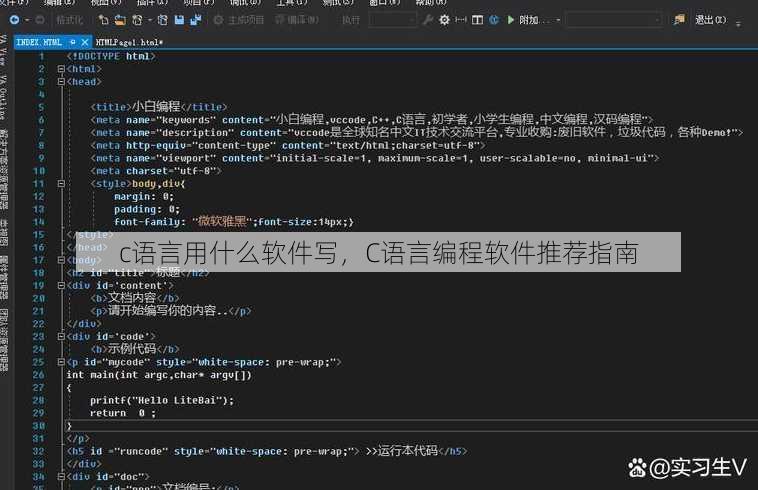This screenshot has height=490, width=758.
Task: Click the open folder toolbar icon
Action: point(120,20)
